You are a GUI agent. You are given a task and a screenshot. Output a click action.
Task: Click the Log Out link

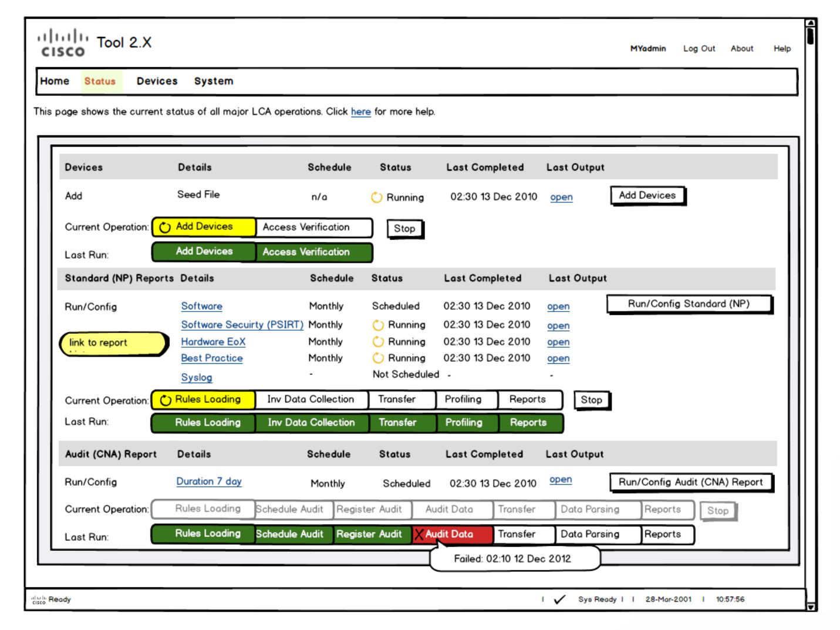[x=699, y=49]
